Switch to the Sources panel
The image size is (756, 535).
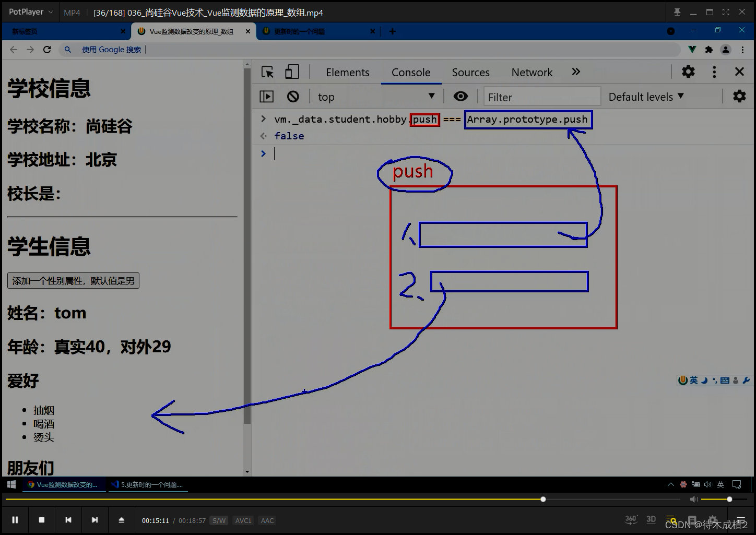click(470, 73)
